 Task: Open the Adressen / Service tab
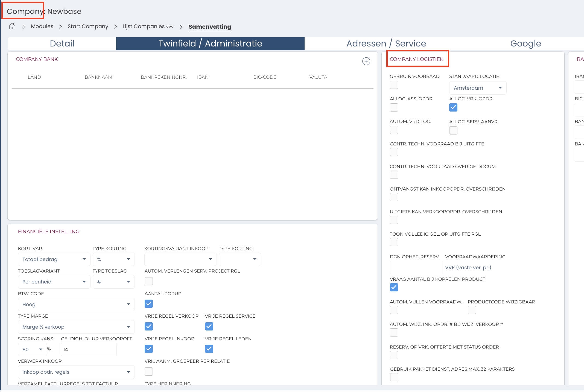click(386, 43)
